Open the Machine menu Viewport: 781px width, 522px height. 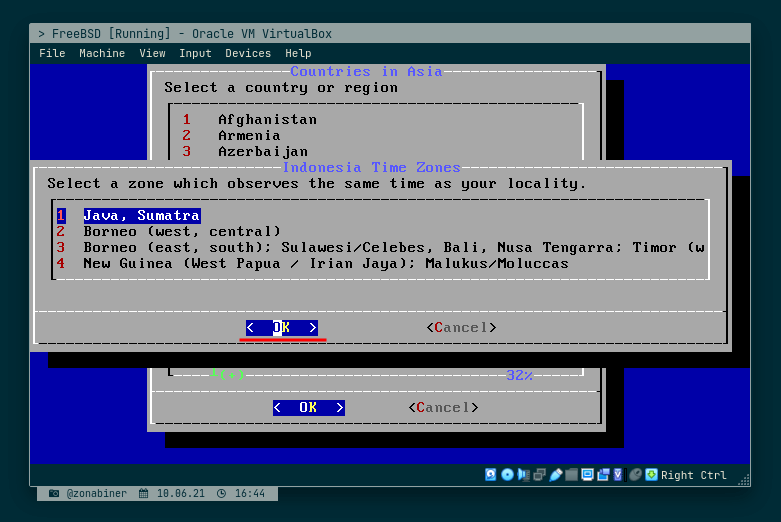(102, 53)
